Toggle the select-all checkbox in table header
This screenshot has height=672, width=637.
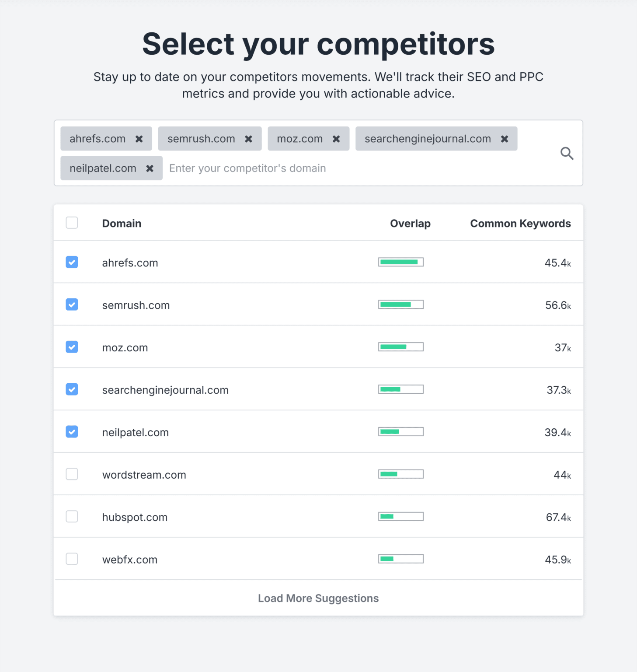coord(72,223)
